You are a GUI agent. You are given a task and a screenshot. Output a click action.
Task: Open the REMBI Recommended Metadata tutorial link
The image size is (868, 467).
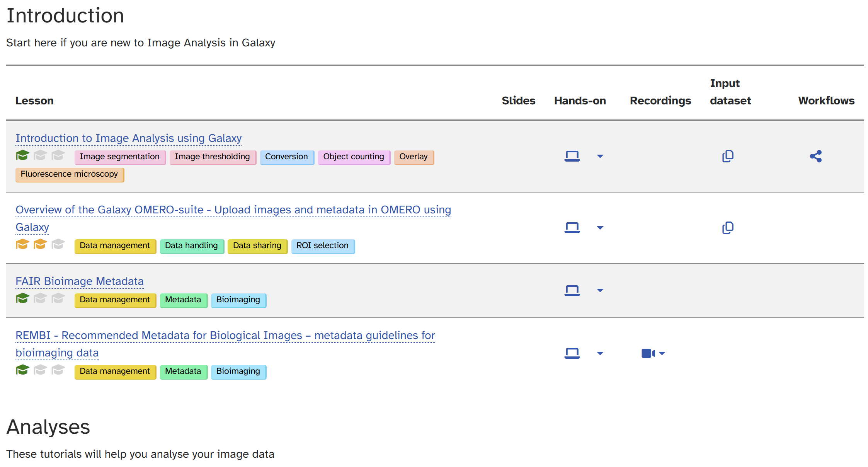coord(225,335)
